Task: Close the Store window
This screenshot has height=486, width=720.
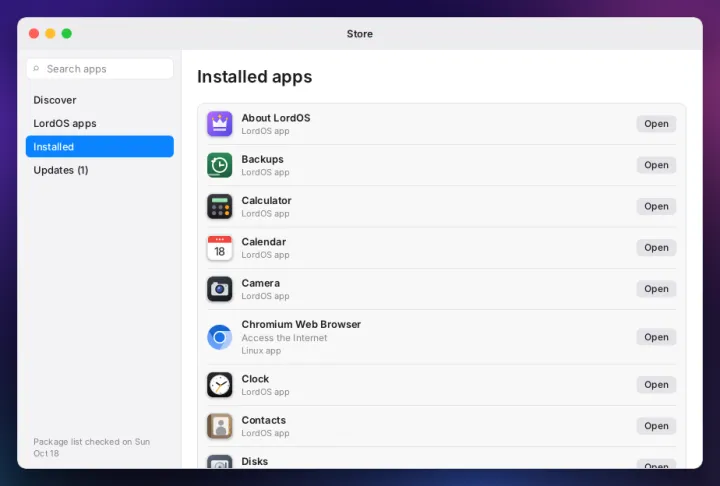Action: [34, 34]
